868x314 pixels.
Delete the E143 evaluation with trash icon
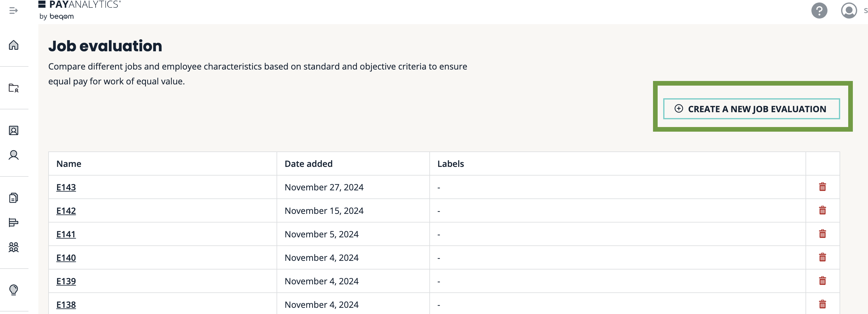822,187
